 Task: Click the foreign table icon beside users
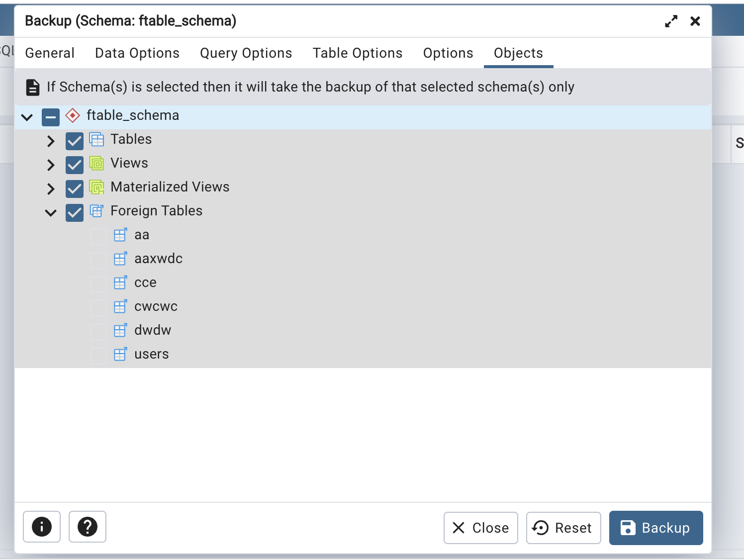click(x=120, y=354)
